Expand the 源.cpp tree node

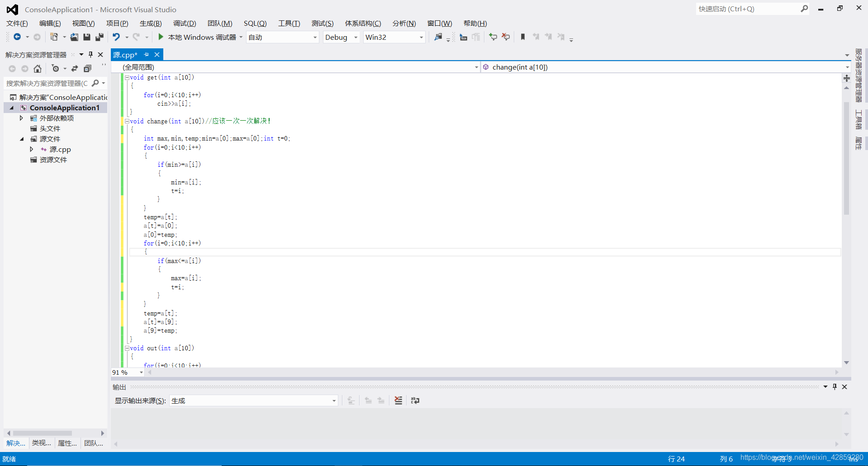click(31, 149)
